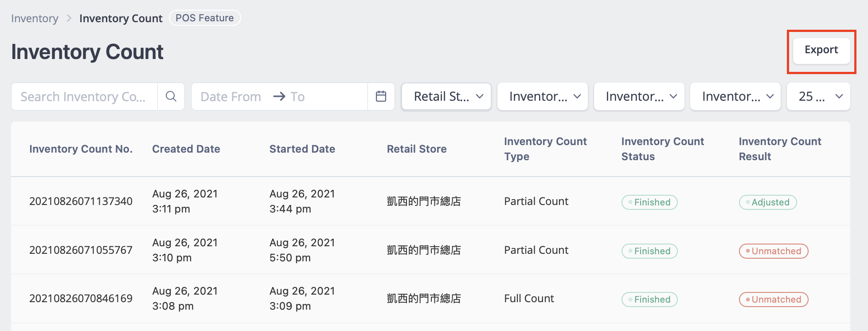
Task: Click Started Date column header
Action: 302,149
